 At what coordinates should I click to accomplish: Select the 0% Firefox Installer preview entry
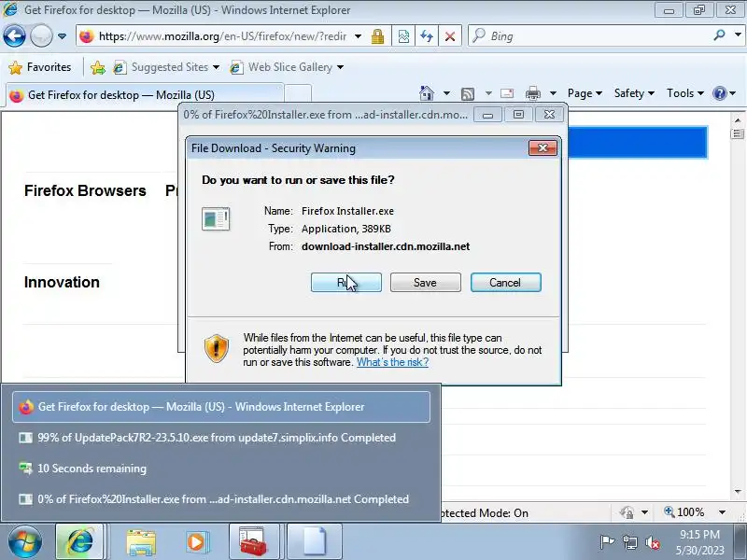(x=221, y=499)
